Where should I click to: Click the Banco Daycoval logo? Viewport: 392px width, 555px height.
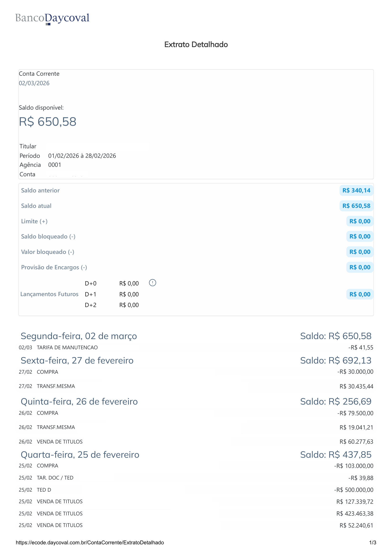pyautogui.click(x=52, y=19)
